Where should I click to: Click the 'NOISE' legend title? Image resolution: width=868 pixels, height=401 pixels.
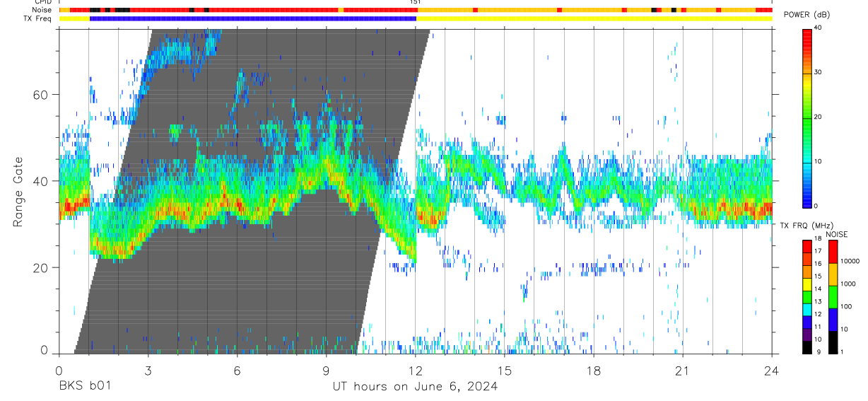[x=838, y=234]
